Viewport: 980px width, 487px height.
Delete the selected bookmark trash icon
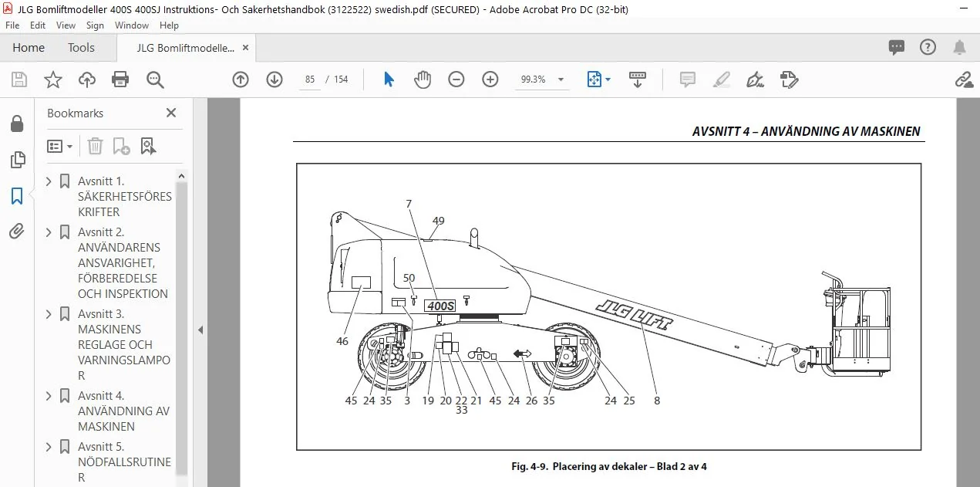pyautogui.click(x=95, y=146)
